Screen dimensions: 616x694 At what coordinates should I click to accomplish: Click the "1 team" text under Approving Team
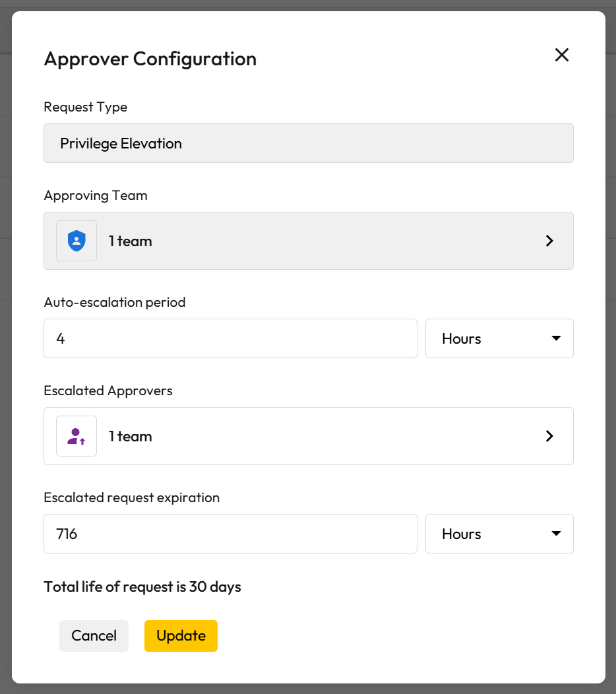point(131,241)
